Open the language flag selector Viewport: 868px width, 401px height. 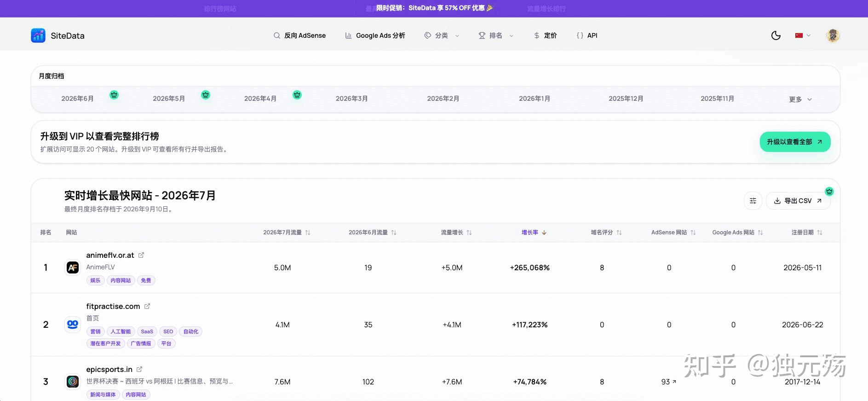[x=803, y=35]
